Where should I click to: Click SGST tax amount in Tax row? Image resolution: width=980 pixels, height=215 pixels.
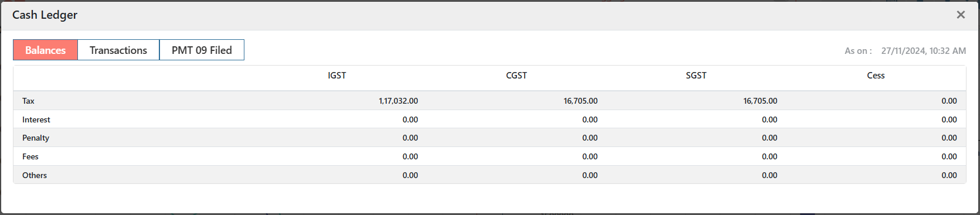(x=760, y=101)
